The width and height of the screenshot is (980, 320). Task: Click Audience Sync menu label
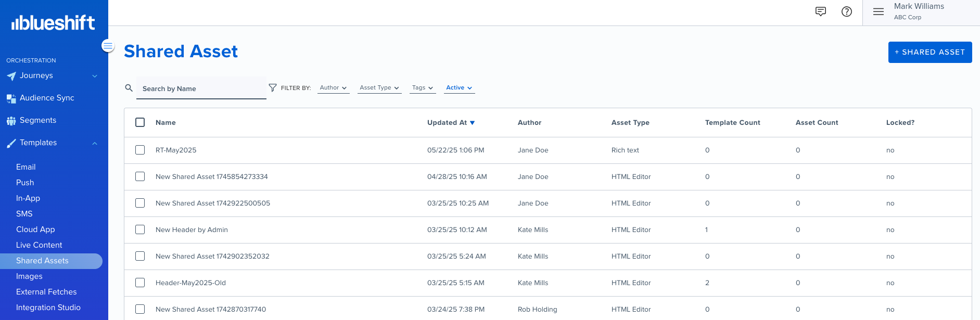47,98
